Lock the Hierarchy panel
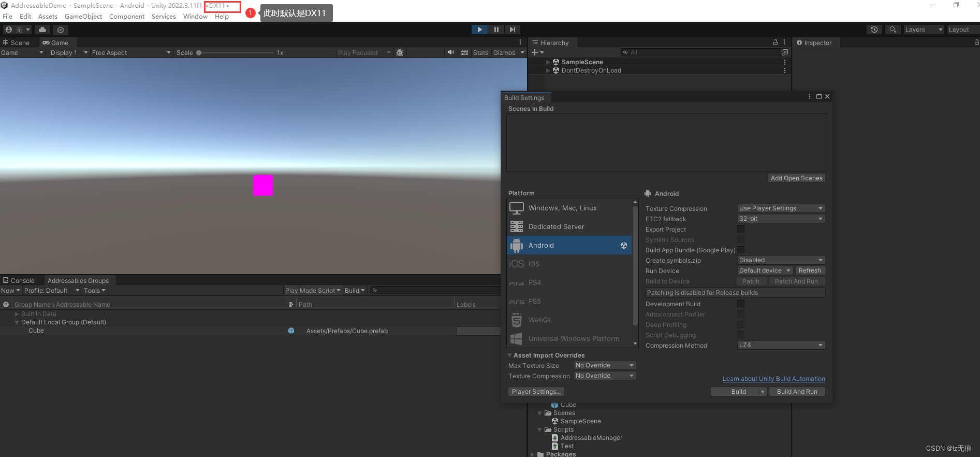Screen dimensions: 980x457 click(776, 42)
